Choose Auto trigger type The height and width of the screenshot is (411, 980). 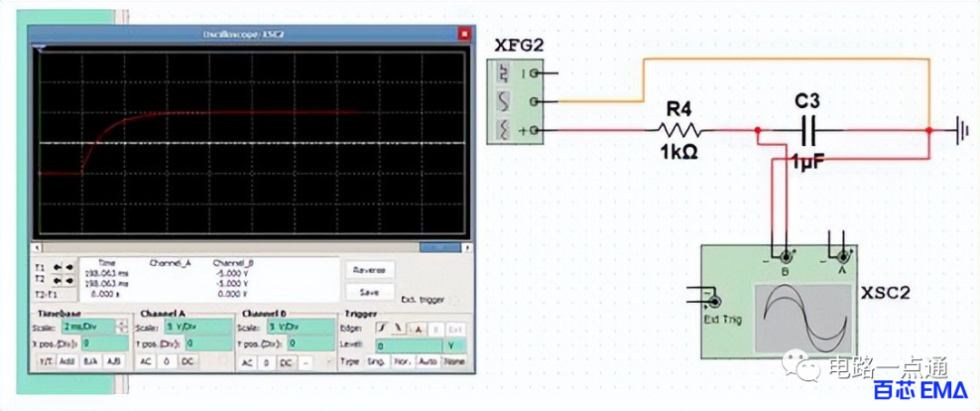coord(429,361)
